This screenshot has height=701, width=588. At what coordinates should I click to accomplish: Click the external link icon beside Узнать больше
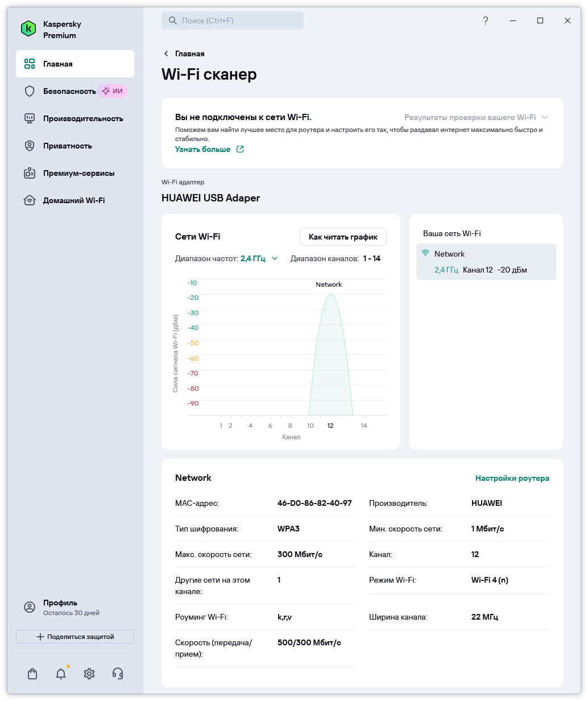click(240, 149)
